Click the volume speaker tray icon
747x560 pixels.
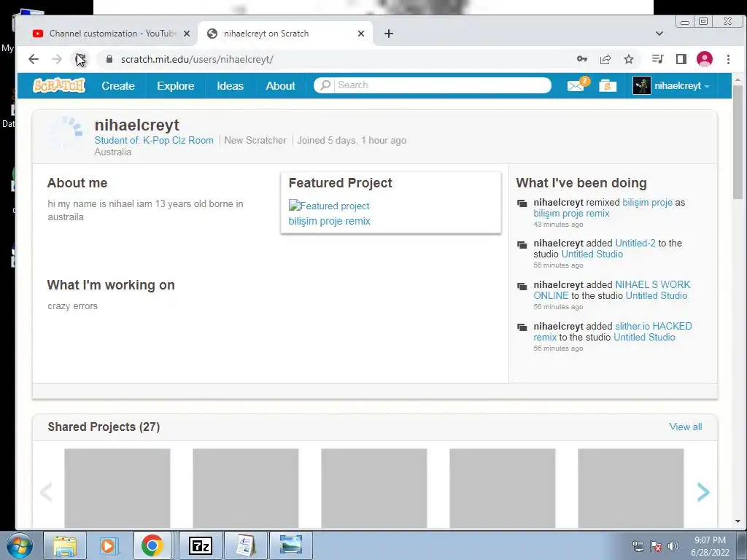[x=673, y=546]
